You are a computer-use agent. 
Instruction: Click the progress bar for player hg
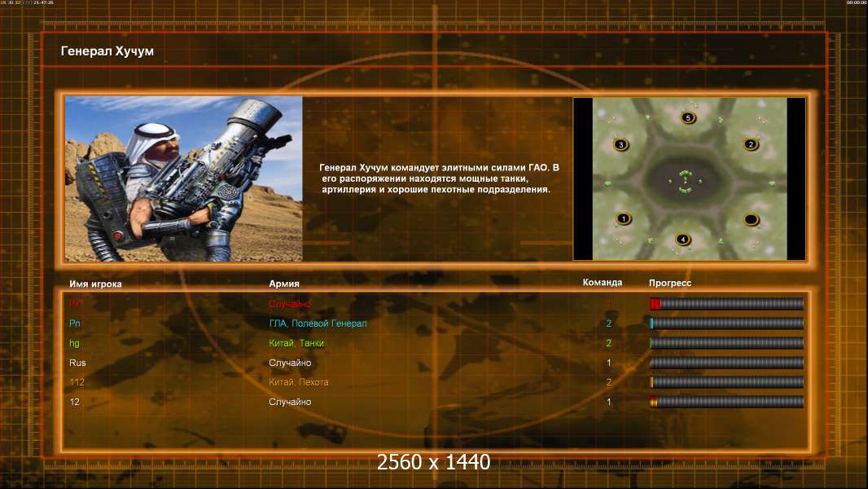pos(726,343)
